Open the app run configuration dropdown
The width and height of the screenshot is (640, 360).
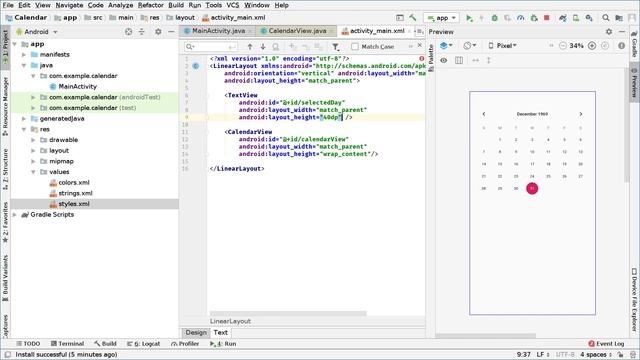click(441, 18)
